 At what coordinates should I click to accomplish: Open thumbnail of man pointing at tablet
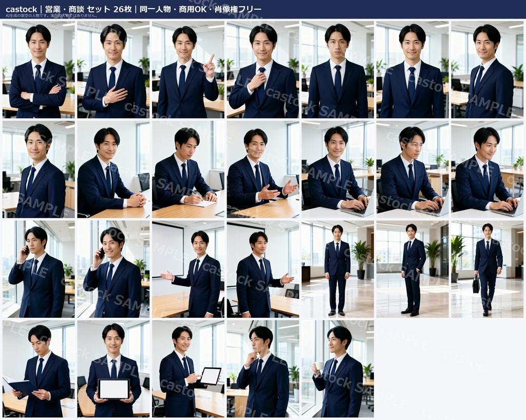pyautogui.click(x=188, y=369)
